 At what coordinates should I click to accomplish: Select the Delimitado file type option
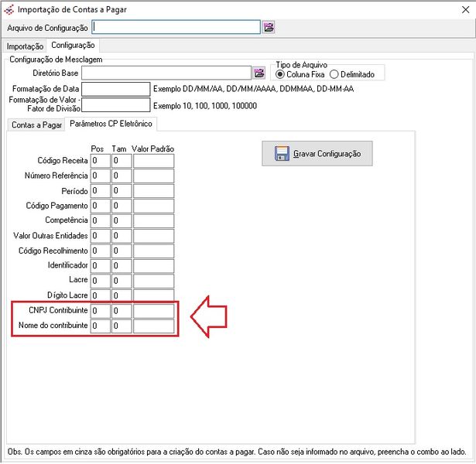pos(334,75)
